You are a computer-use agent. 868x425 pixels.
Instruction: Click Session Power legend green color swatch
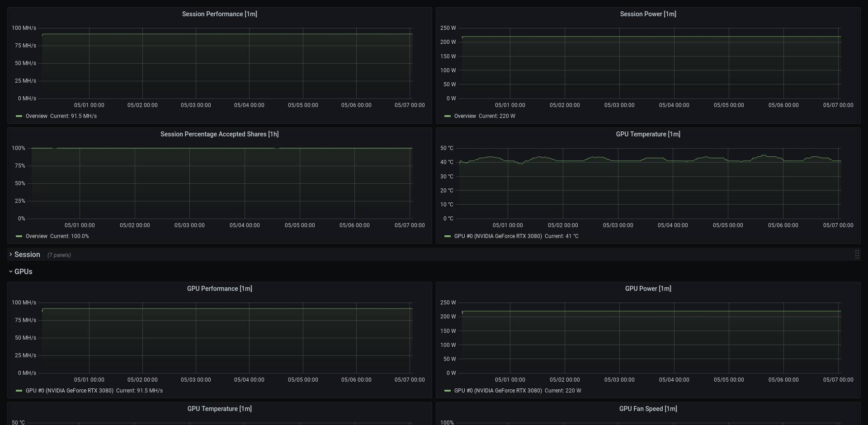pyautogui.click(x=448, y=116)
